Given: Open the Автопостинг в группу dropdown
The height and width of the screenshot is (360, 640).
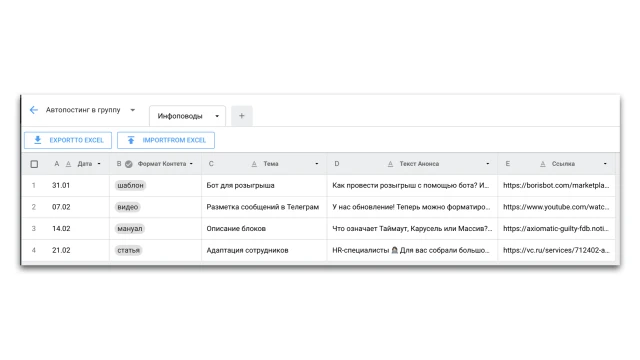Looking at the screenshot, I should (133, 110).
